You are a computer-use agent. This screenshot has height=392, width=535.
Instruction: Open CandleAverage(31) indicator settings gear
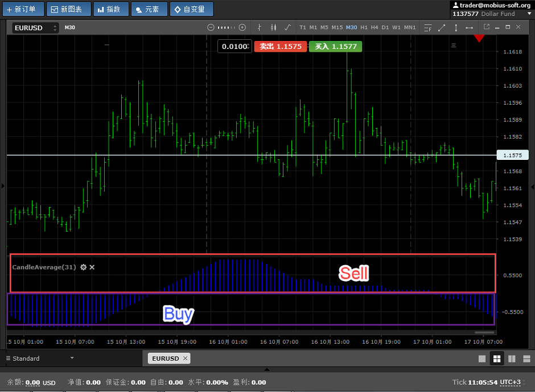(x=83, y=267)
